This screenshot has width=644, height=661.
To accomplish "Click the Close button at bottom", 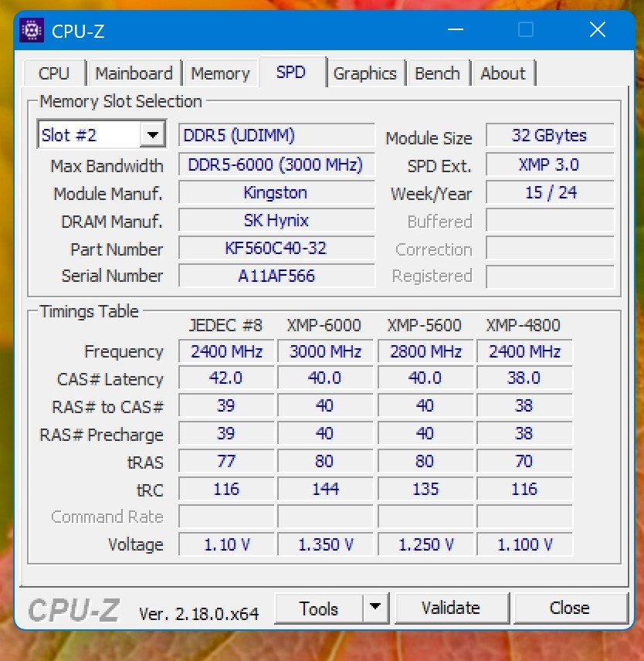I will (x=570, y=608).
